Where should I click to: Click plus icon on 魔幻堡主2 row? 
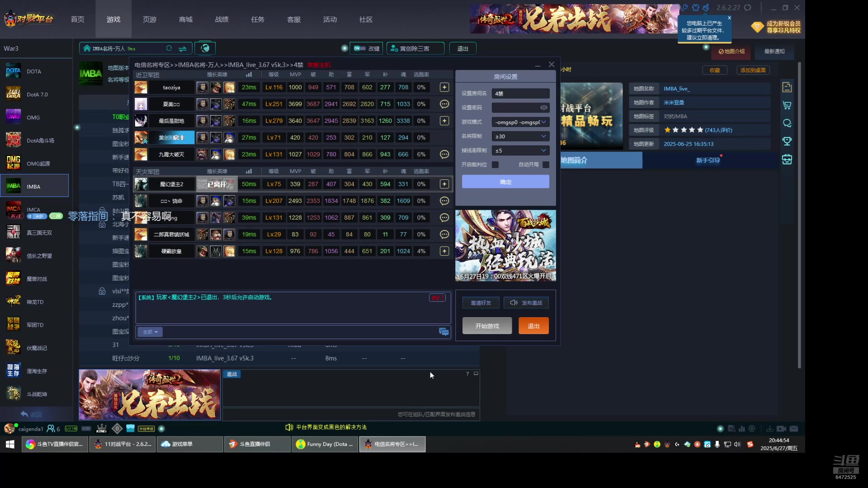click(444, 184)
